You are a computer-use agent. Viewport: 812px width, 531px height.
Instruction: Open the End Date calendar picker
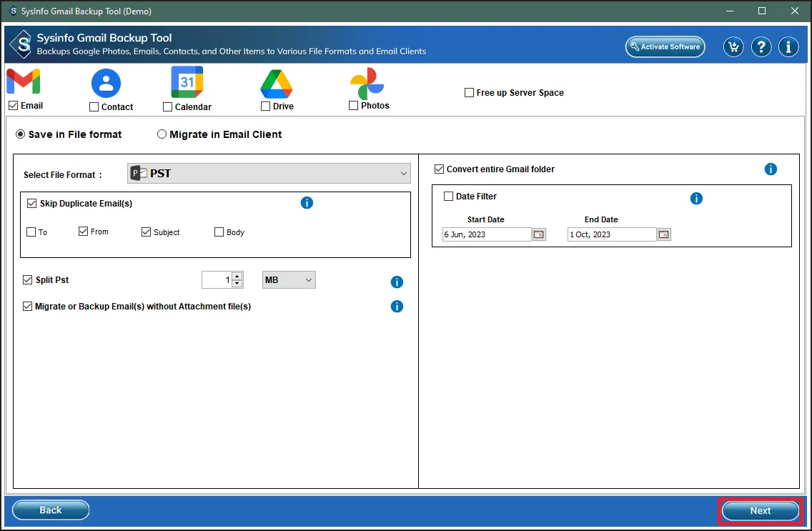pos(664,234)
